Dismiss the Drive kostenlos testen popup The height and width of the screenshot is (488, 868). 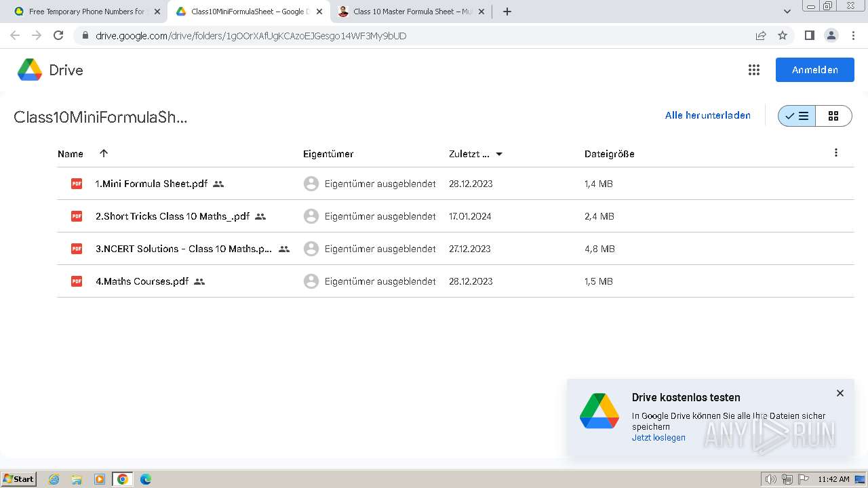tap(840, 393)
